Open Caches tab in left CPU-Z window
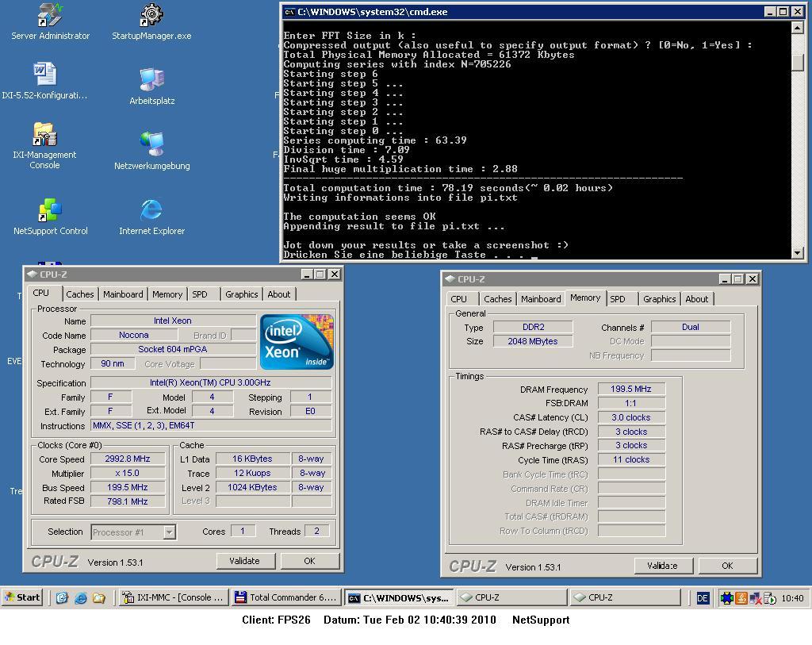The width and height of the screenshot is (812, 645). tap(80, 294)
